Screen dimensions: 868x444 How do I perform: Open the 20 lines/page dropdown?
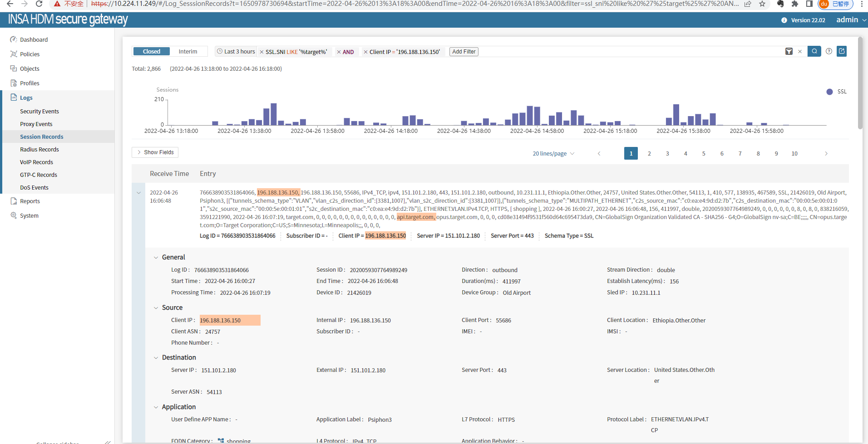point(553,154)
